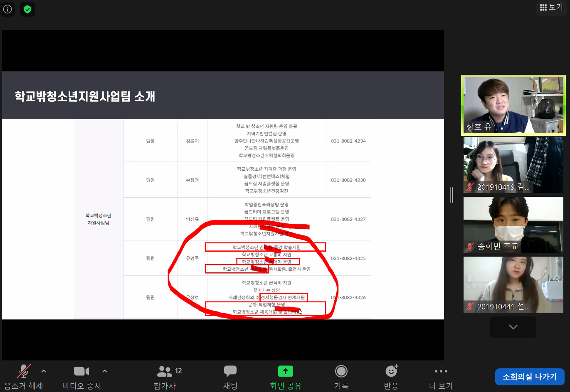570x392 pixels.
Task: Select the 201910441 participant video tile
Action: [513, 284]
